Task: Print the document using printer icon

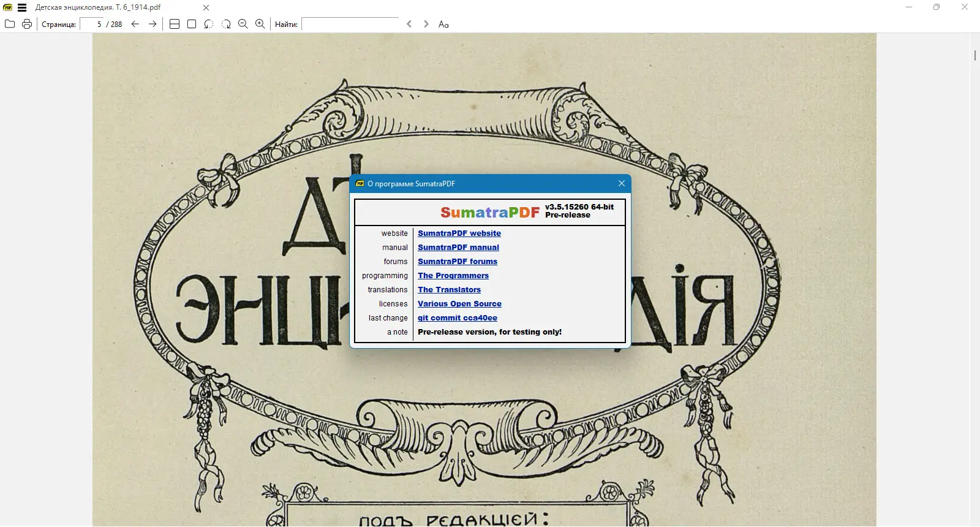Action: 27,24
